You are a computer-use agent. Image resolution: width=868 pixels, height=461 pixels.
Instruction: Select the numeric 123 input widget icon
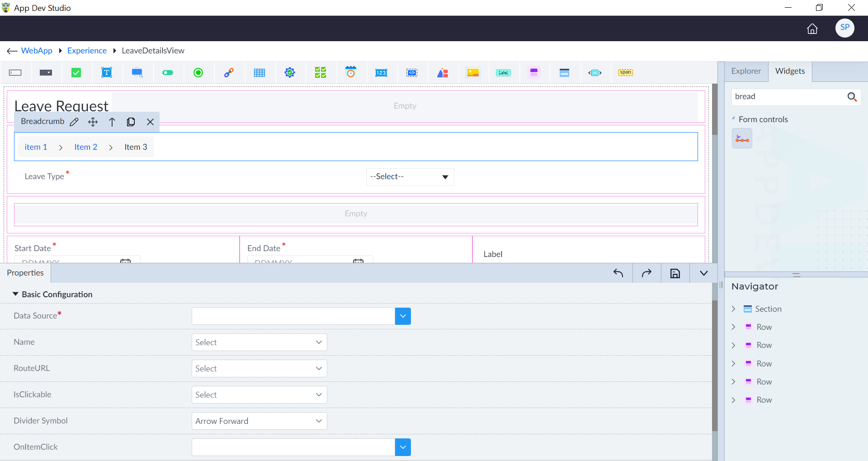381,73
